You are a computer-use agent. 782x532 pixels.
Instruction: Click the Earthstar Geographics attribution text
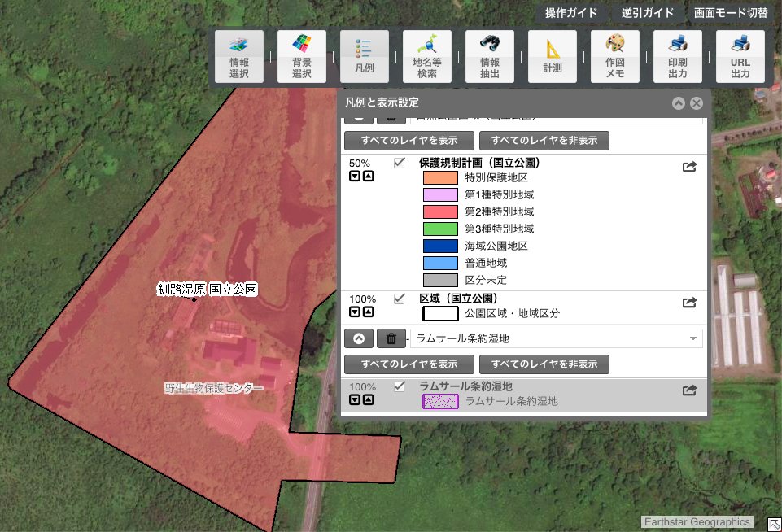(697, 521)
